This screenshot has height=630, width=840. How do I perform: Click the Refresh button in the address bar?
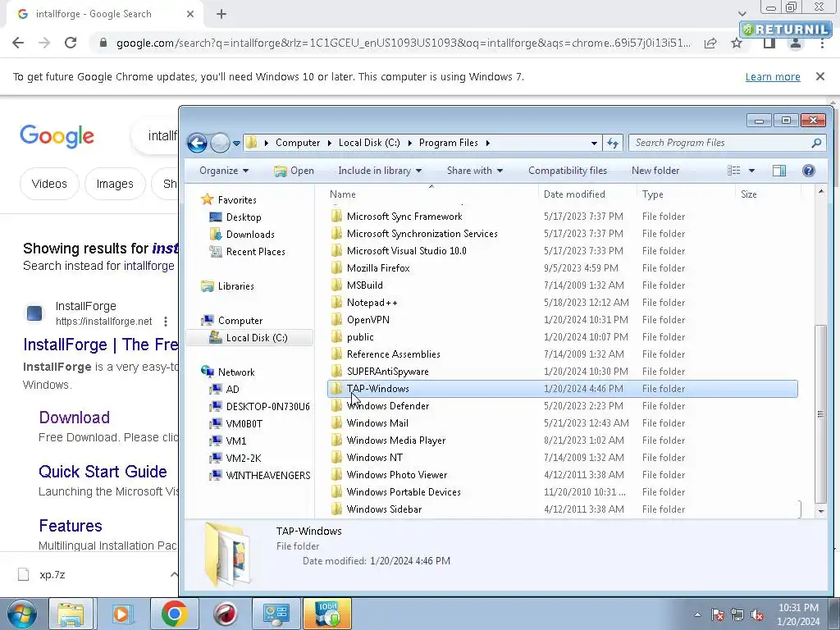click(x=613, y=143)
